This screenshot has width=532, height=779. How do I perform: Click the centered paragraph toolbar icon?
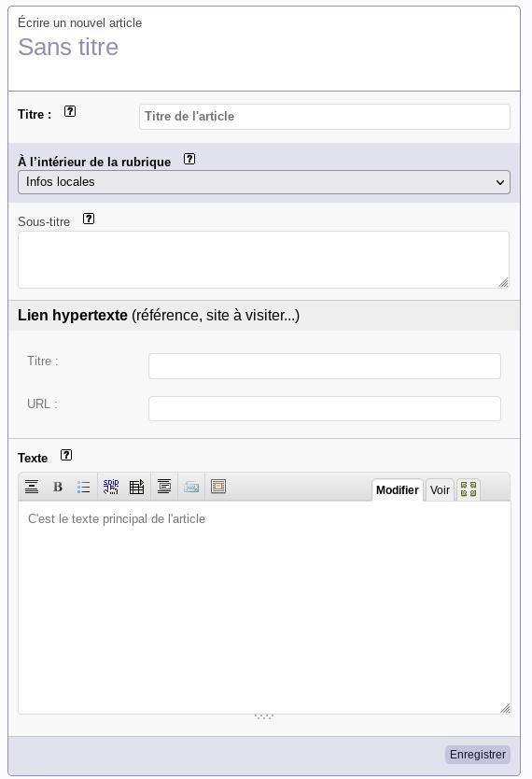click(163, 487)
